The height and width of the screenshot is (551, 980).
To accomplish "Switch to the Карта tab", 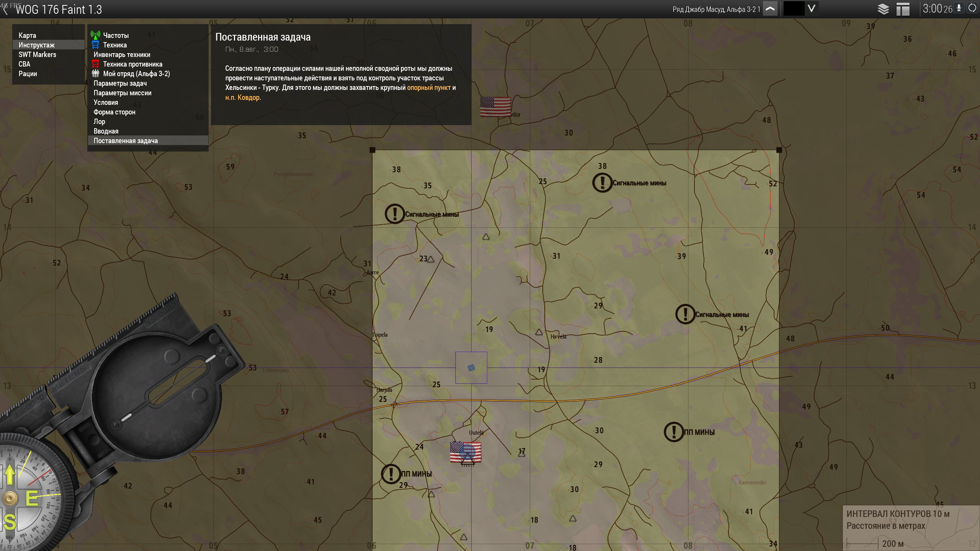I will [27, 35].
